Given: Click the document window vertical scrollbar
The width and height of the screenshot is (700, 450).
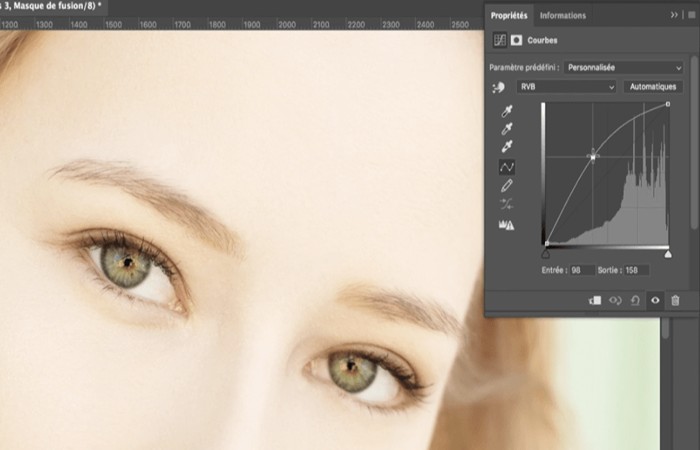Looking at the screenshot, I should coord(666,328).
